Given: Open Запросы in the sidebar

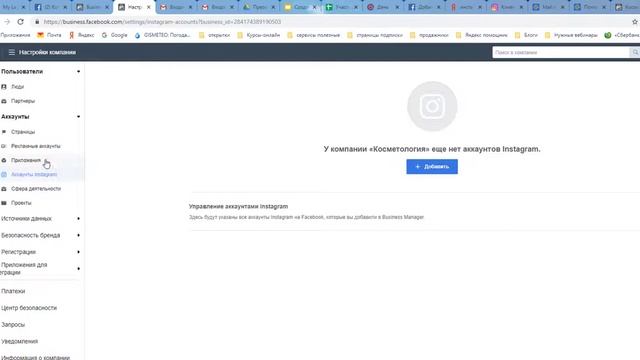Looking at the screenshot, I should [13, 324].
